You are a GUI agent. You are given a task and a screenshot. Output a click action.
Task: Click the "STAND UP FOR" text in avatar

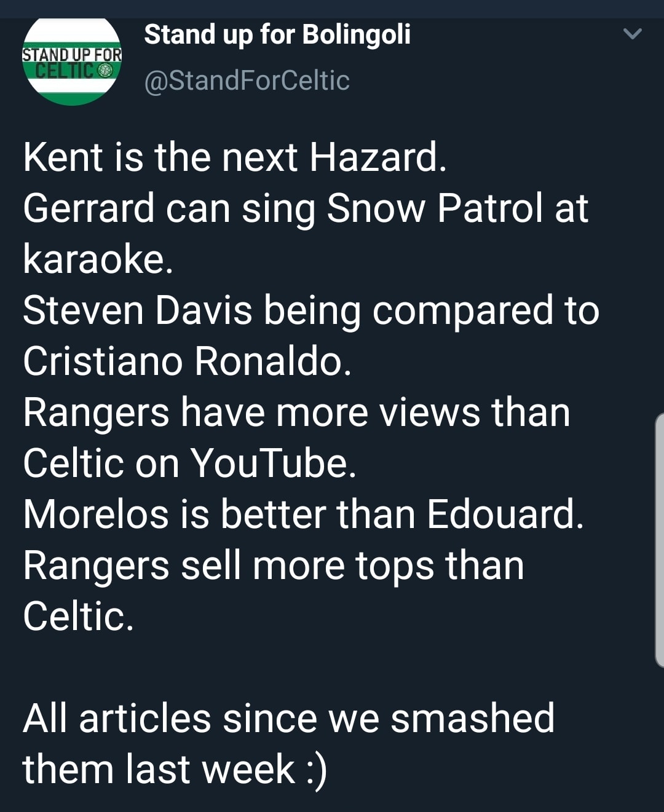tap(72, 55)
